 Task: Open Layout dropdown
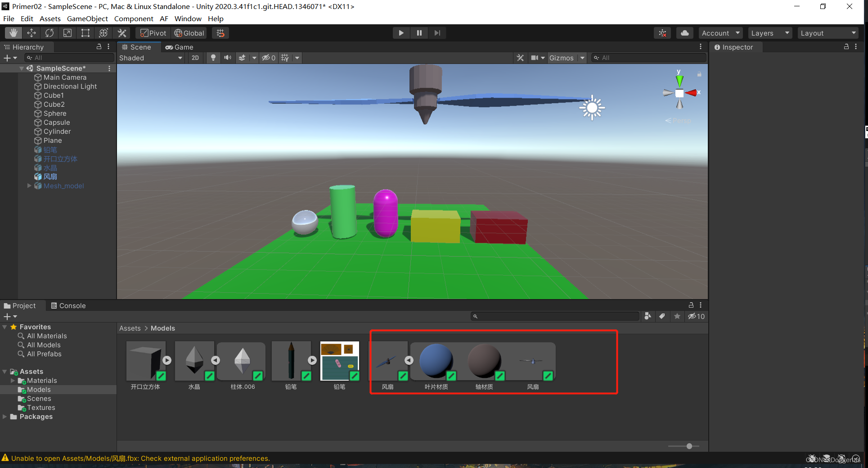pos(828,33)
